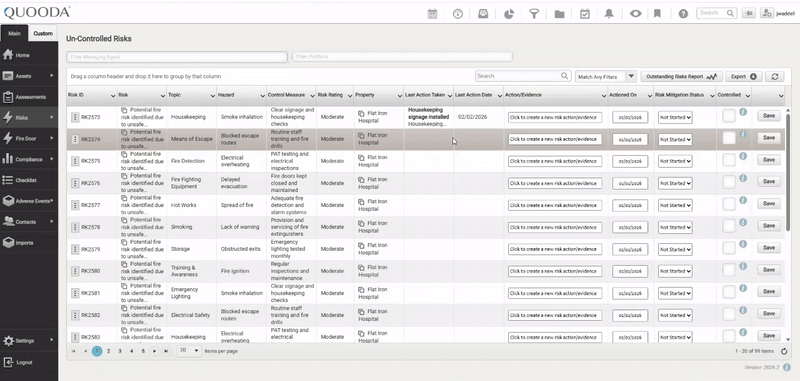Image resolution: width=800 pixels, height=381 pixels.
Task: Open row menu dots for RK2579
Action: (x=75, y=249)
